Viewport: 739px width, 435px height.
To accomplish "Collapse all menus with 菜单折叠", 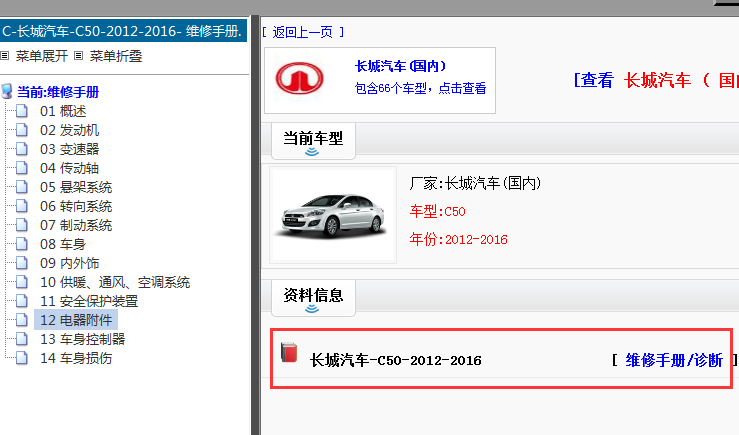I will pyautogui.click(x=116, y=56).
